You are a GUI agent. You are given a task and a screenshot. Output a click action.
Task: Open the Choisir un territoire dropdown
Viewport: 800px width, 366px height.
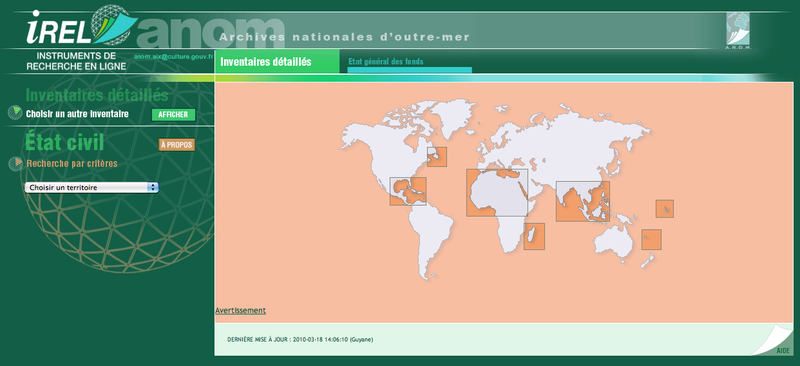(91, 187)
